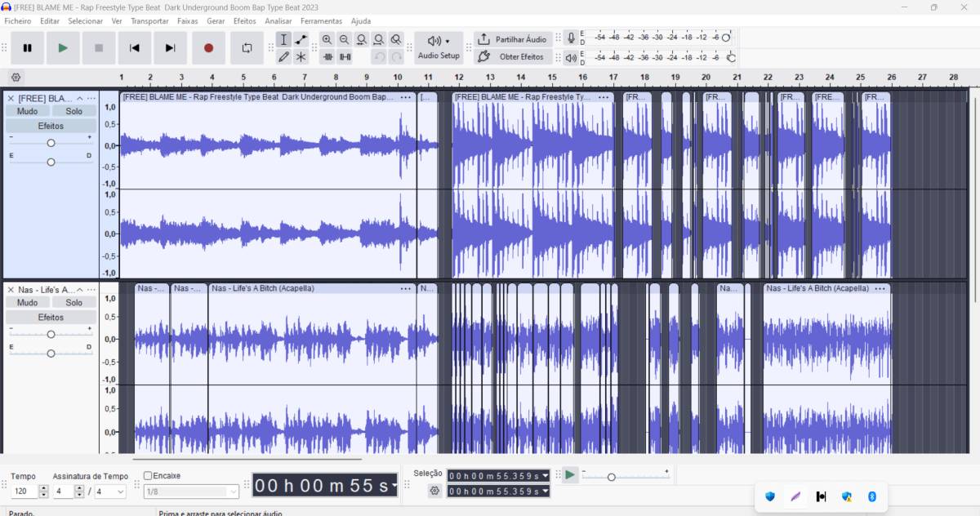Open the first full-title Nas - Life's A Bitch (Acapella) clip menu dots

pos(406,288)
